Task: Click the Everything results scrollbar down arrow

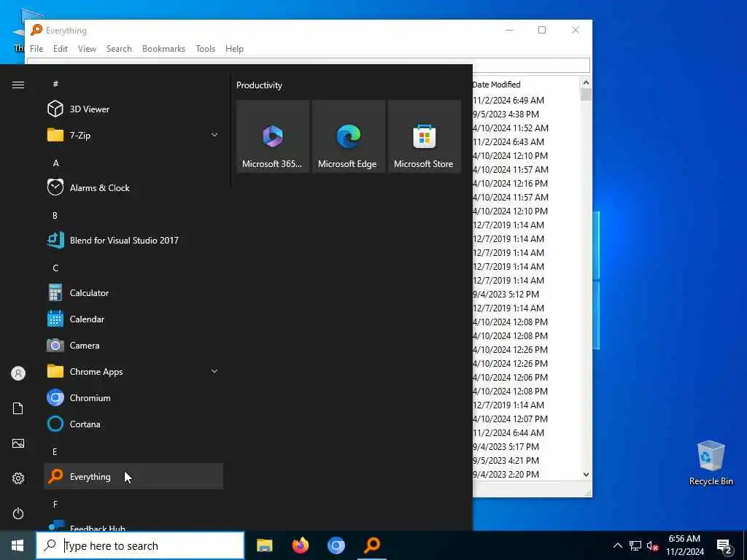Action: pos(586,474)
